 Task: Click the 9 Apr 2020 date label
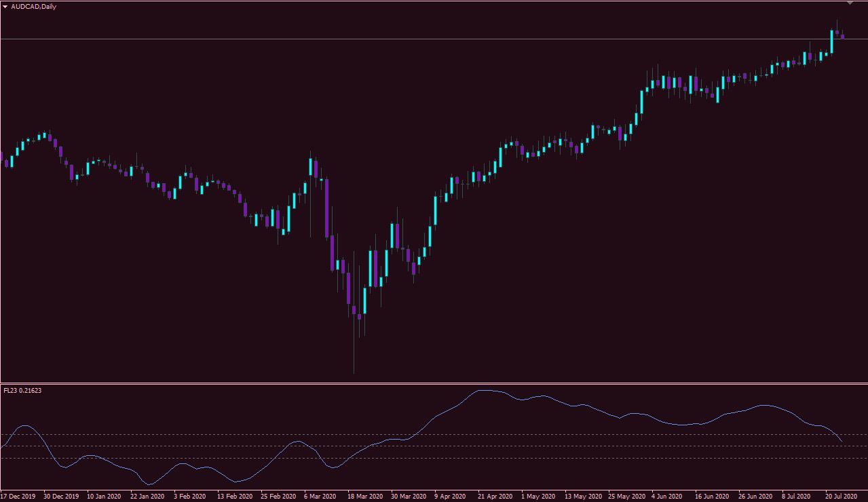pyautogui.click(x=451, y=496)
